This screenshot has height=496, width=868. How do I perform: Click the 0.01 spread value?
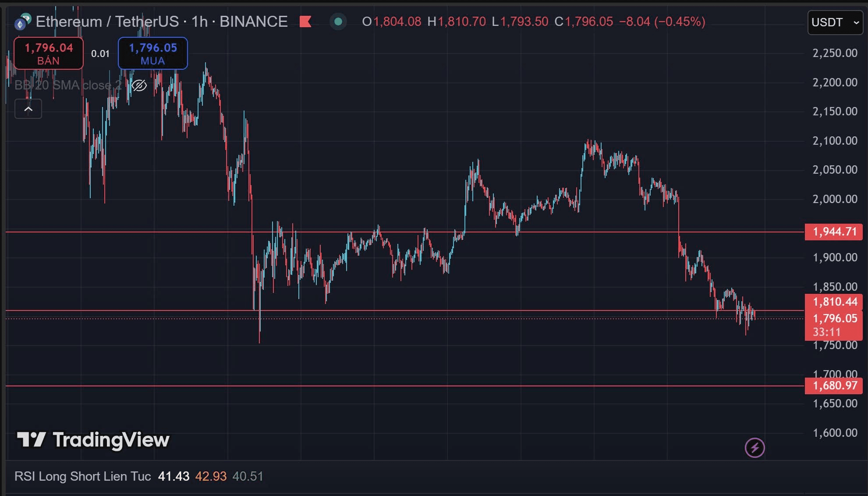tap(100, 54)
